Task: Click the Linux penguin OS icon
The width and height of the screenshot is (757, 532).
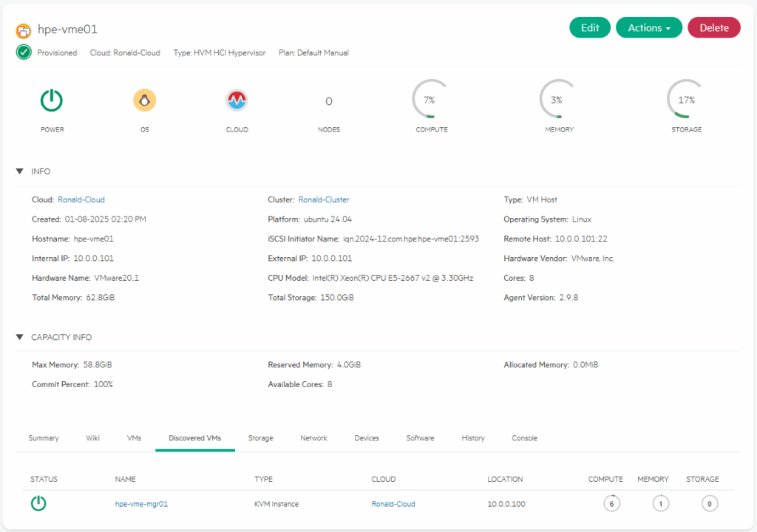Action: point(144,100)
